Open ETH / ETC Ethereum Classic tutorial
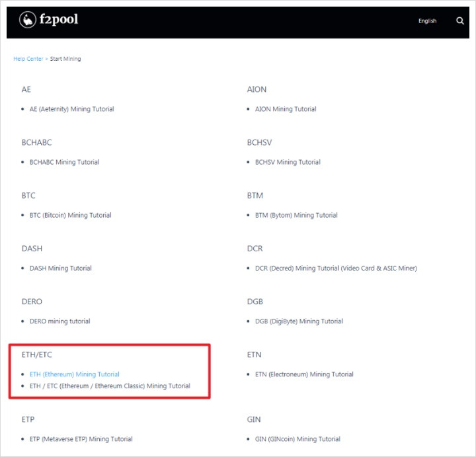The height and width of the screenshot is (457, 476). 110,386
